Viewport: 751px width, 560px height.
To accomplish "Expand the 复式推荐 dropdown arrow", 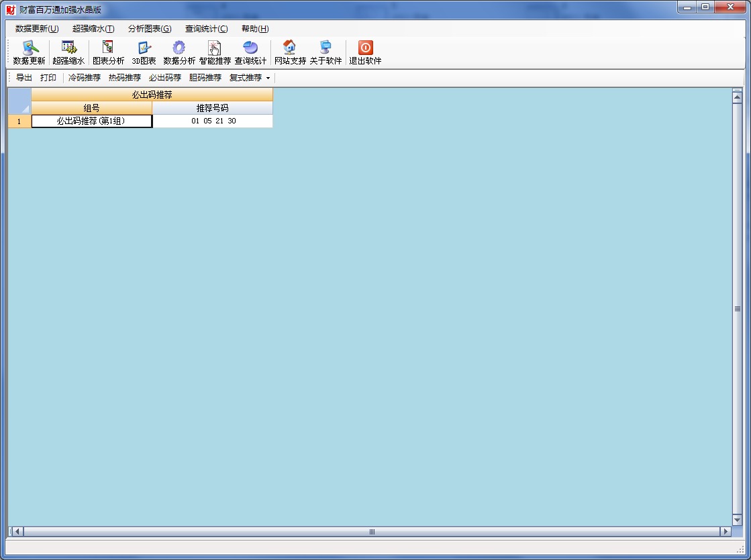I will pos(268,78).
